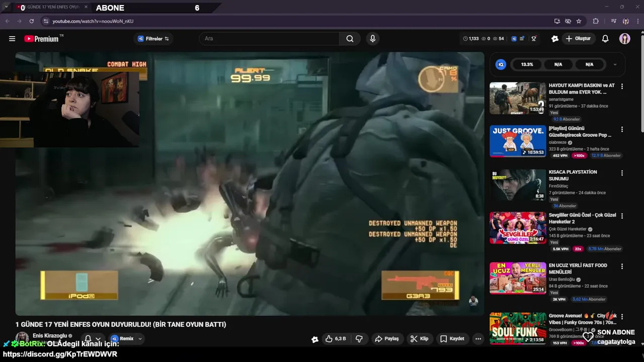Click the vidIQ sparkle icon beside Oluştur

point(555,39)
